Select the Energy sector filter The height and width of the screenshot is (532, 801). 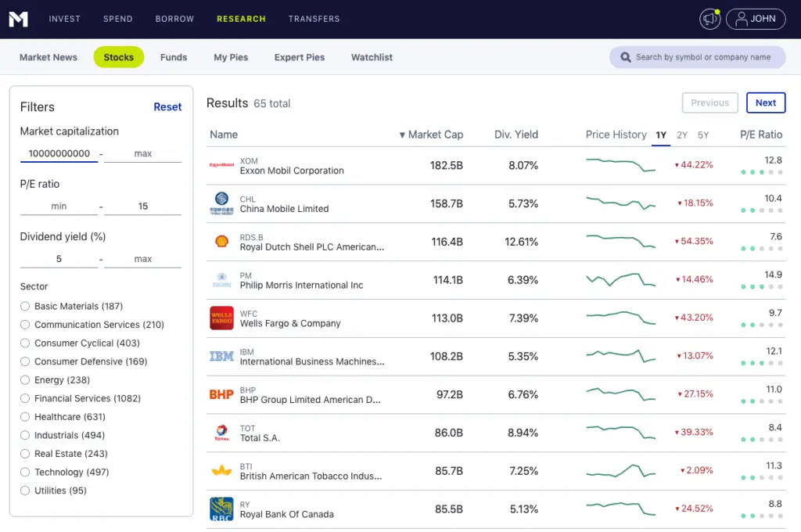[25, 379]
